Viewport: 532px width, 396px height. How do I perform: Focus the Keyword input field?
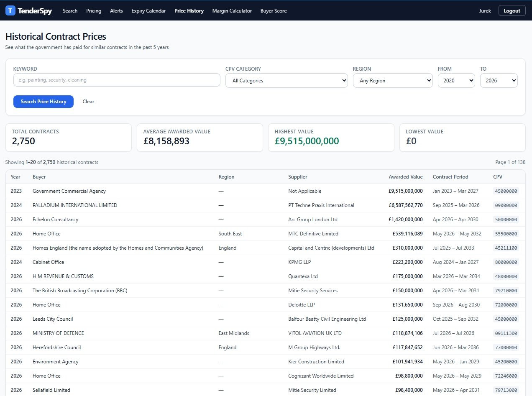tap(117, 80)
